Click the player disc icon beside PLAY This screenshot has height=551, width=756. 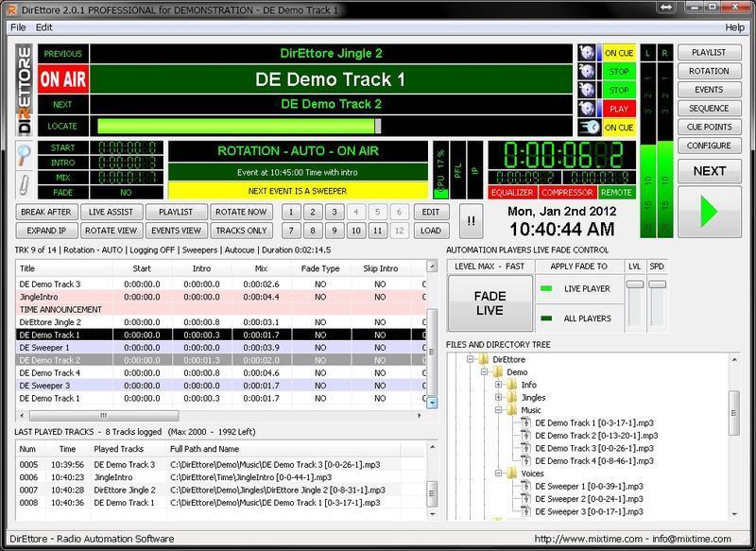point(587,109)
